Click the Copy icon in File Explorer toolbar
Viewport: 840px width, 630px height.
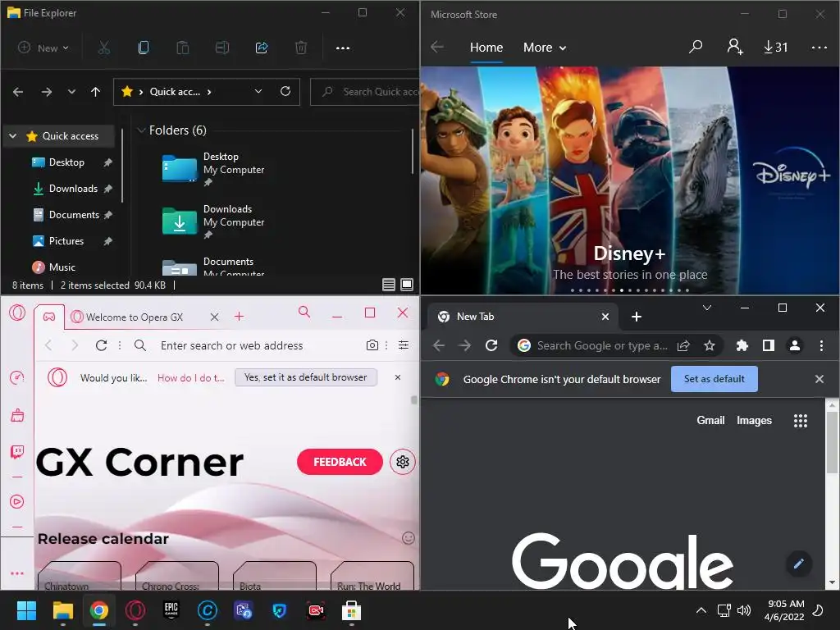[143, 48]
